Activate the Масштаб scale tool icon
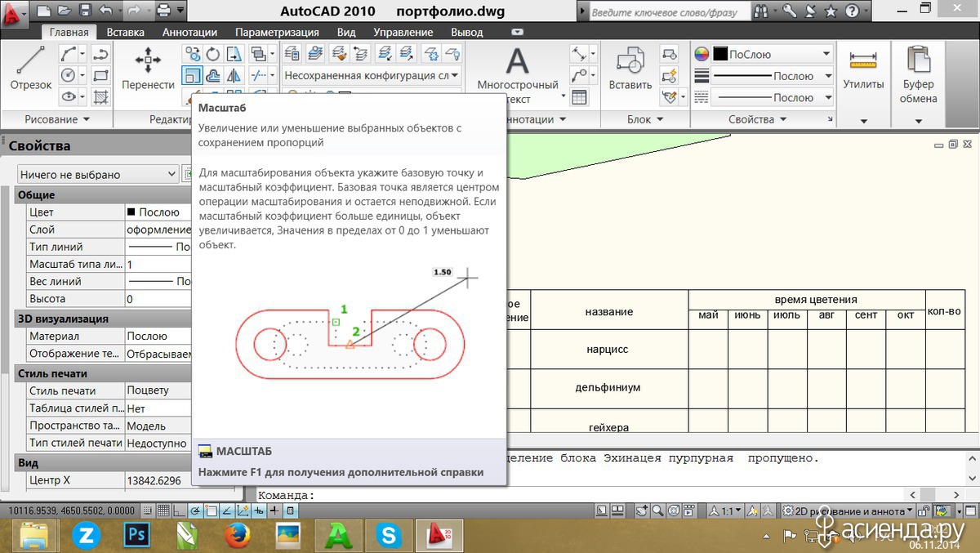This screenshot has width=980, height=553. [x=192, y=76]
